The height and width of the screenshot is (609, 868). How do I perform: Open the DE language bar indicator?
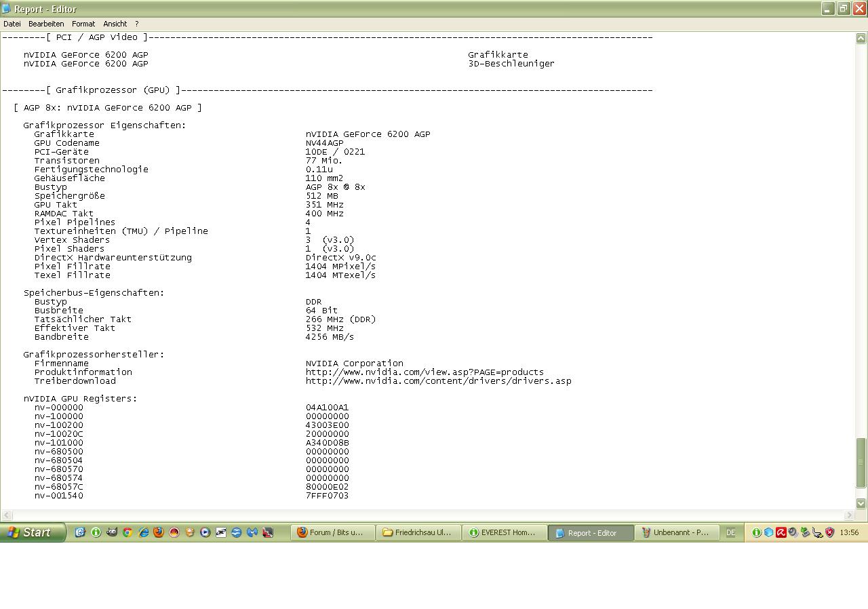(730, 532)
